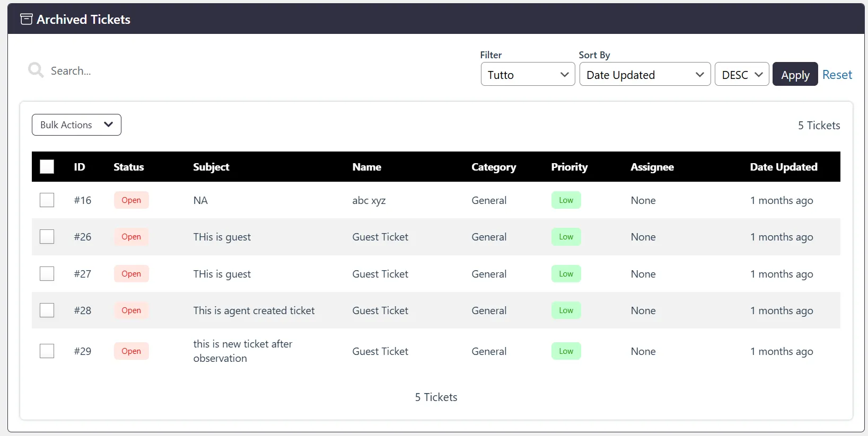Click the Subject column header
This screenshot has height=436, width=868.
(x=211, y=167)
